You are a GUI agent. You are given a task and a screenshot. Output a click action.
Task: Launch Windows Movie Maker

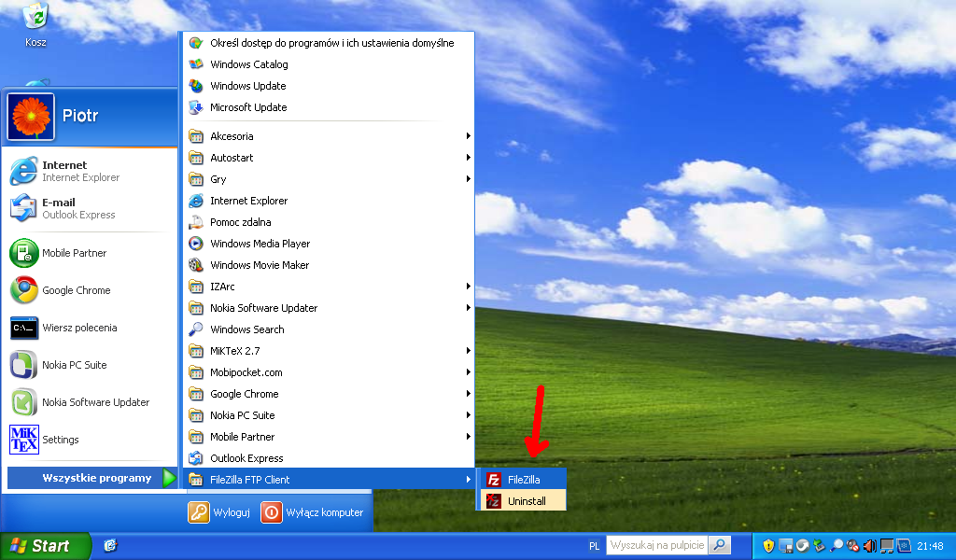tap(330, 265)
